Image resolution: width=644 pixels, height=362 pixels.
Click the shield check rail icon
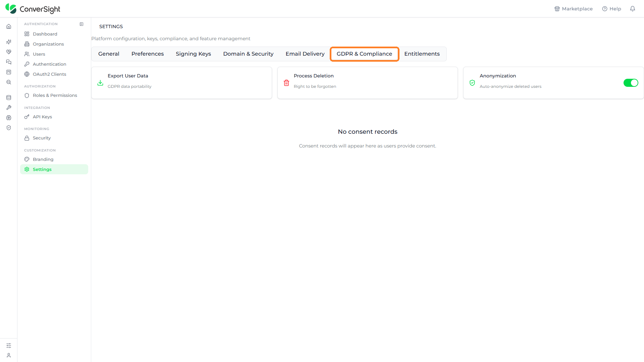point(9,128)
